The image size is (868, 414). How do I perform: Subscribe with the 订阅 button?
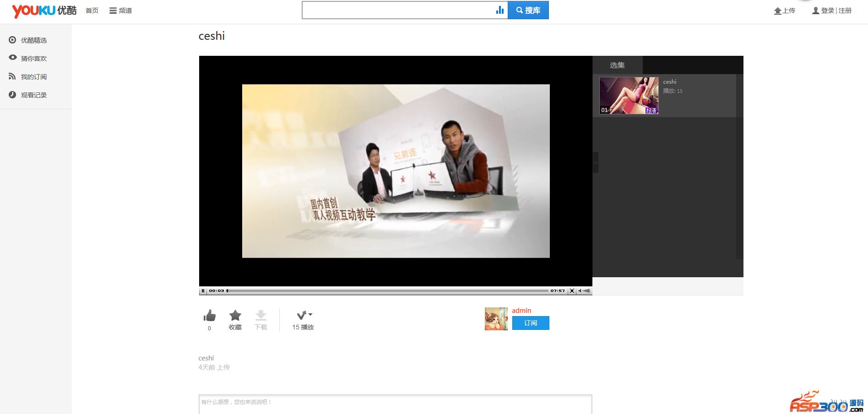point(531,323)
